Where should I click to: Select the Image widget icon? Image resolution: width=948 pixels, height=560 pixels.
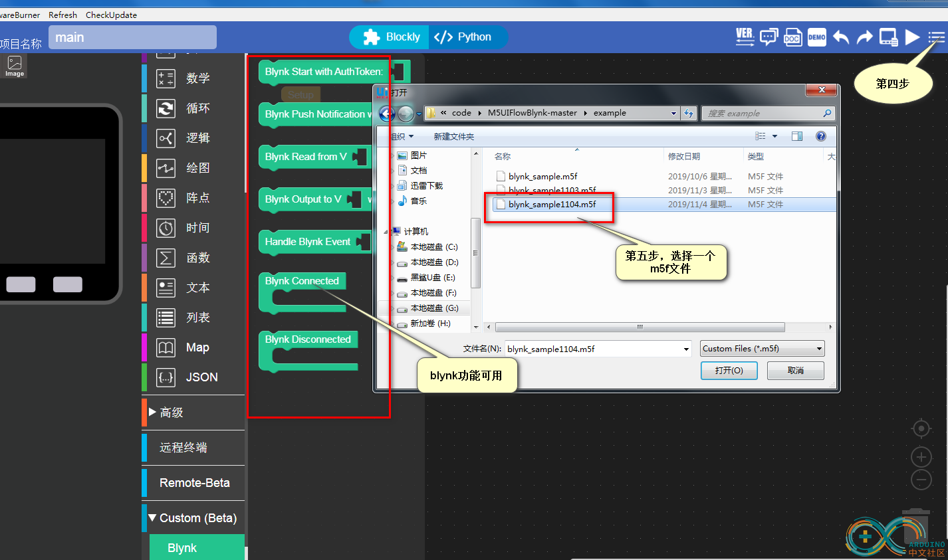click(15, 66)
